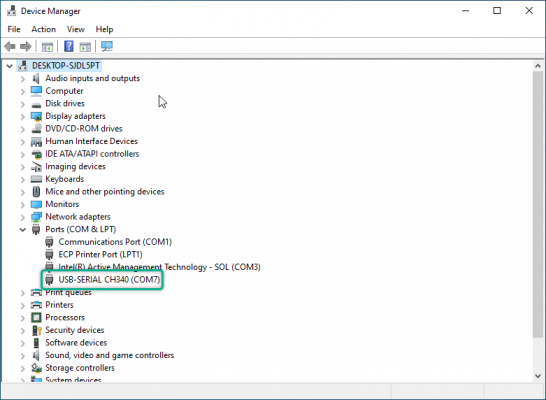
Task: Collapse the Ports (COM & LPT) chevron
Action: click(x=23, y=229)
